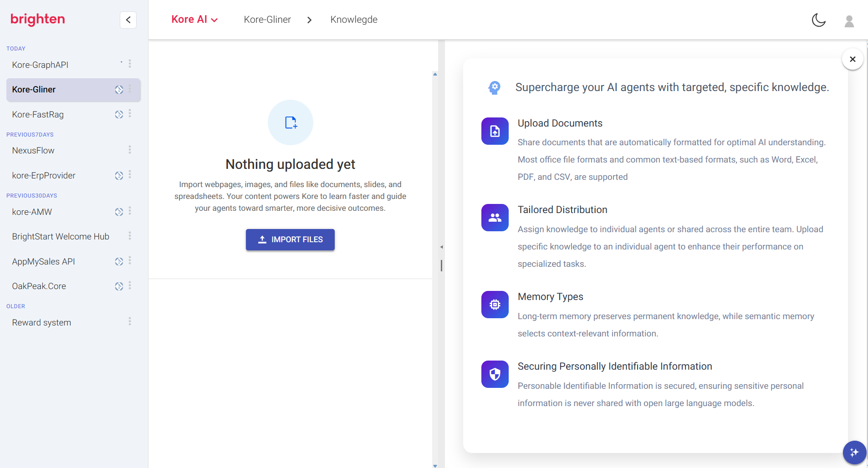
Task: Collapse the panel with the splitter arrow
Action: [x=441, y=247]
